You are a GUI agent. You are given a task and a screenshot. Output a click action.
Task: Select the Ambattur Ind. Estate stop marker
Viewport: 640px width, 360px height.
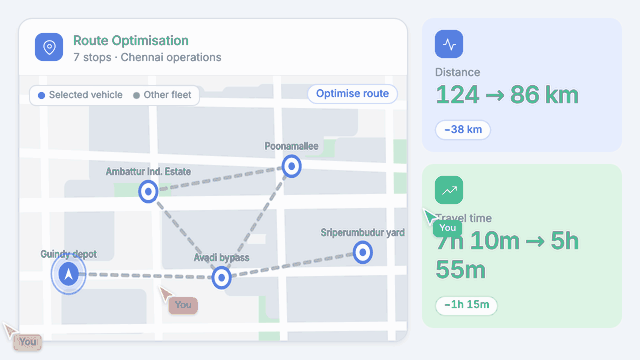coord(148,191)
